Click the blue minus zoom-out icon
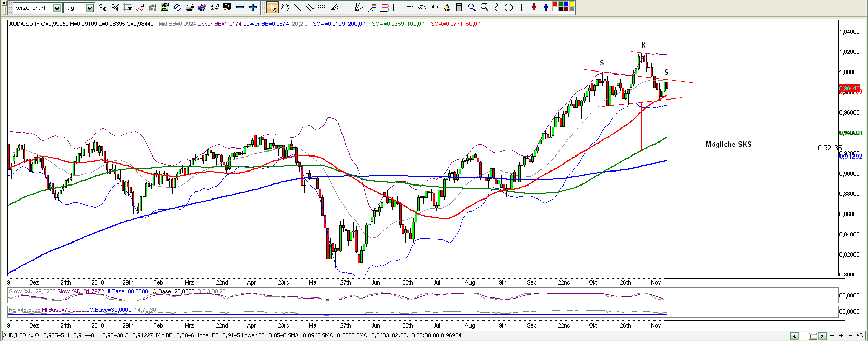The width and height of the screenshot is (868, 341). (239, 7)
